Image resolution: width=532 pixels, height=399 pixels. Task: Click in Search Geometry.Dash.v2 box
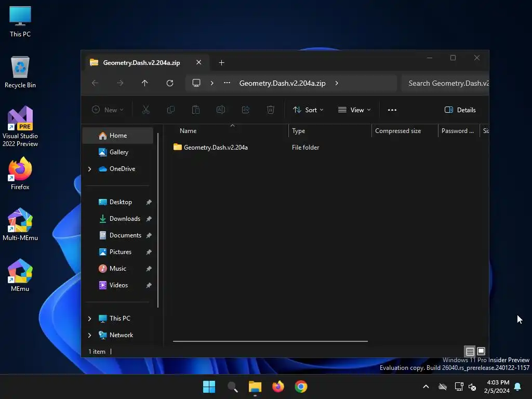pos(445,84)
